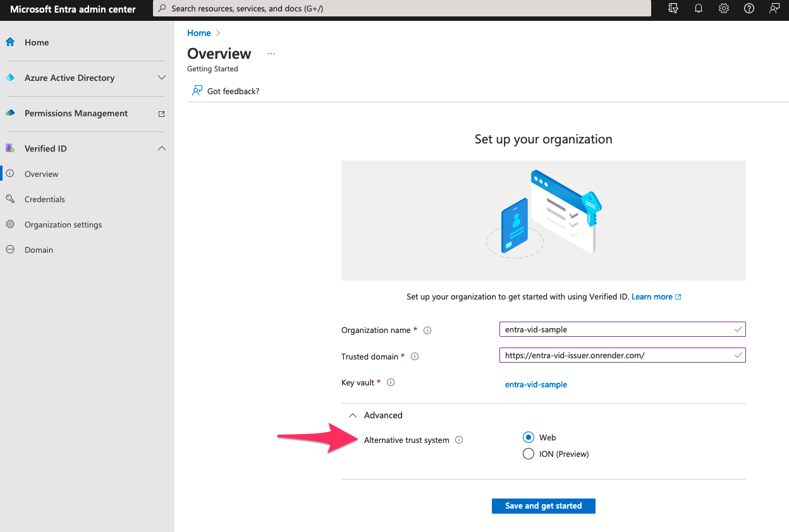Collapse the Verified ID sidebar group

[x=161, y=148]
